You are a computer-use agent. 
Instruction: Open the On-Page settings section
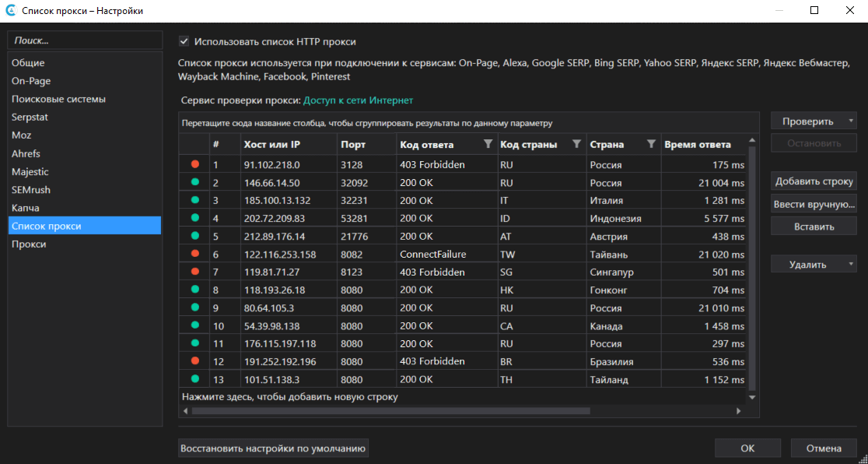(84, 81)
